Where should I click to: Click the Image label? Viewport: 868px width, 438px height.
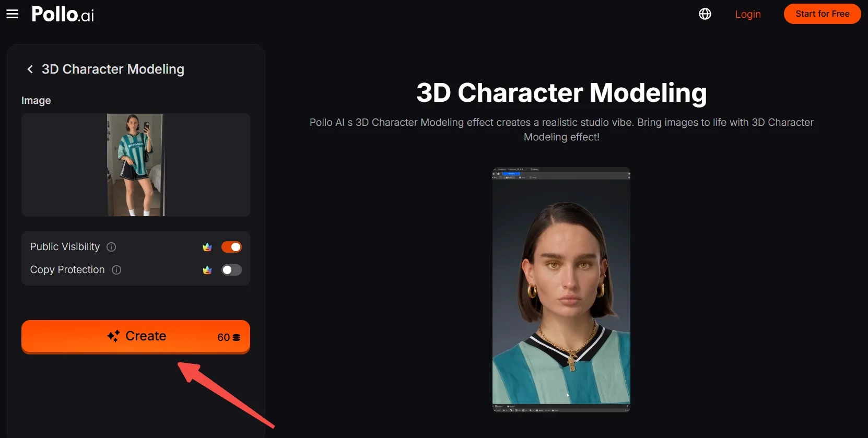click(x=36, y=100)
